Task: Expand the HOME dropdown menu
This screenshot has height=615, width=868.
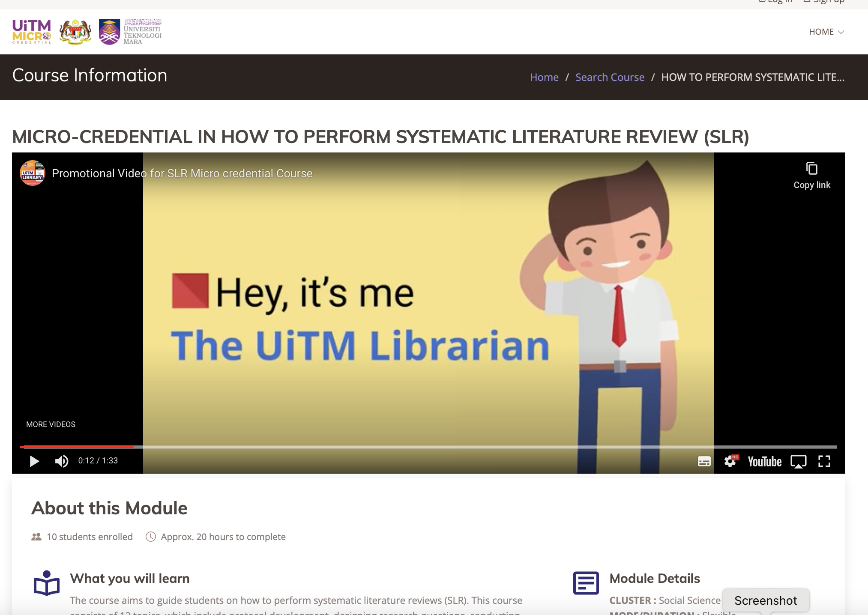Action: tap(826, 32)
